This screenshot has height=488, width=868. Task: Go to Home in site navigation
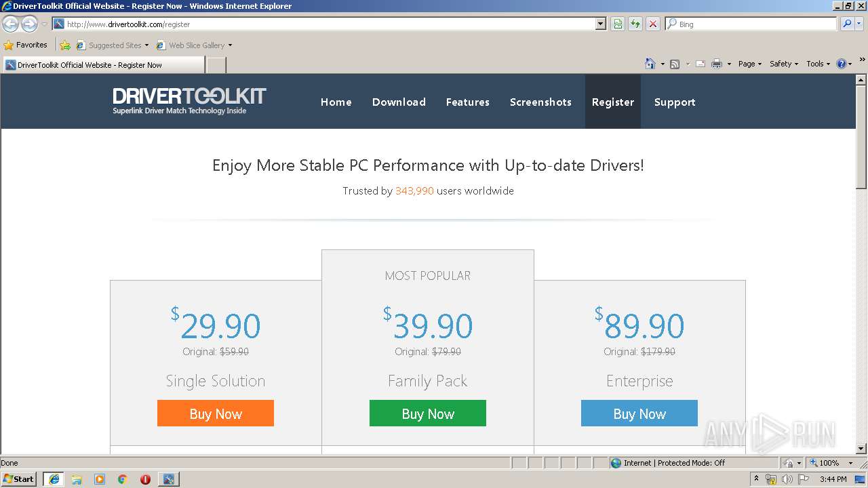(336, 102)
